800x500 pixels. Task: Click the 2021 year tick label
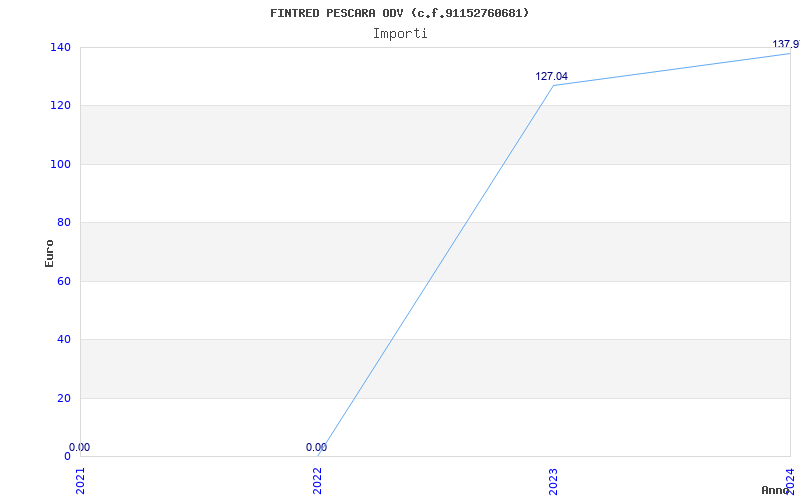coord(81,480)
